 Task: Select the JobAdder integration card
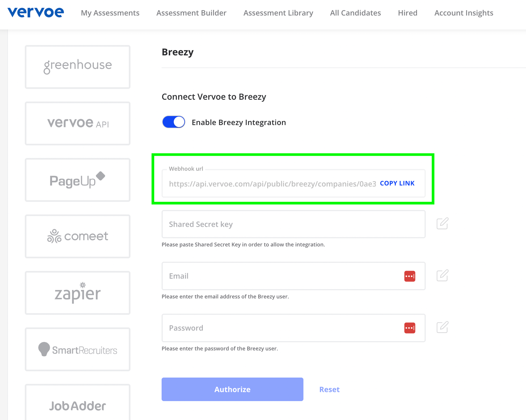pyautogui.click(x=78, y=402)
